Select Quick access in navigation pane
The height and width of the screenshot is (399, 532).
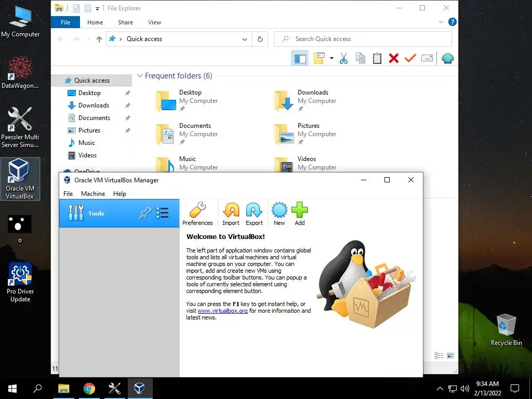91,81
